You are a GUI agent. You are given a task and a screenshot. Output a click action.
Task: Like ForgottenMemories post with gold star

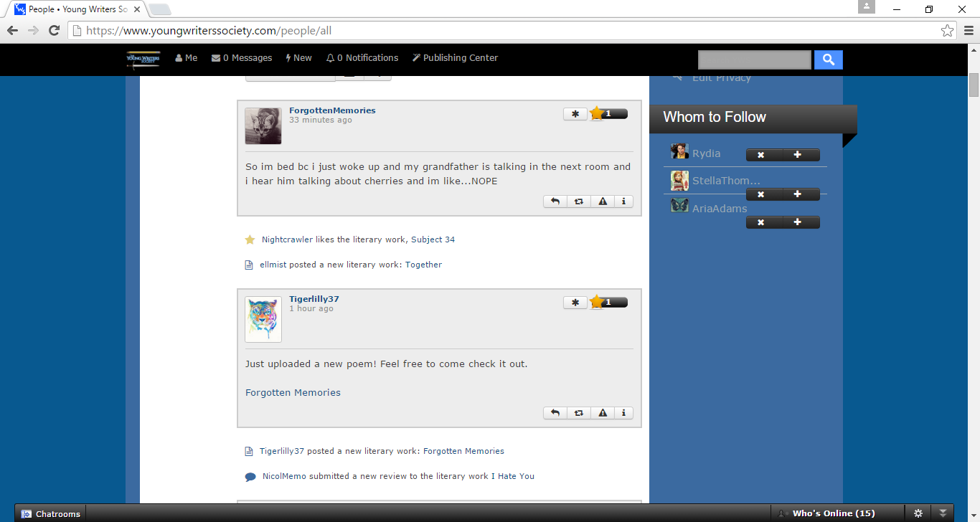coord(597,113)
